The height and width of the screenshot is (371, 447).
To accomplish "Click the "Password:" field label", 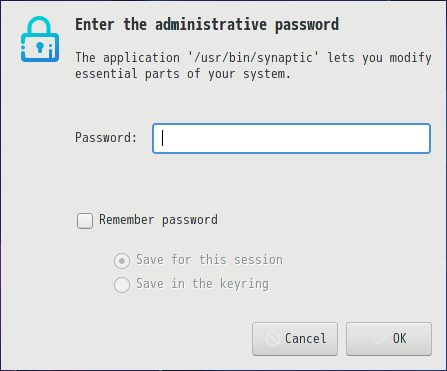I will [x=106, y=137].
